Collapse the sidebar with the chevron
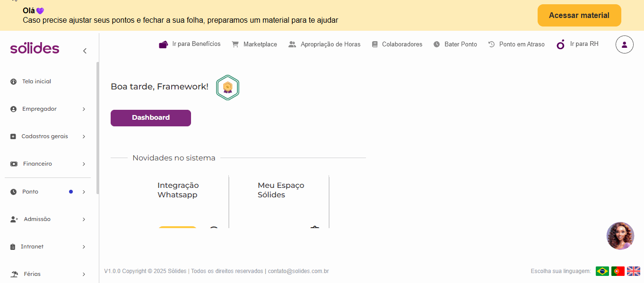The height and width of the screenshot is (283, 644). (85, 51)
